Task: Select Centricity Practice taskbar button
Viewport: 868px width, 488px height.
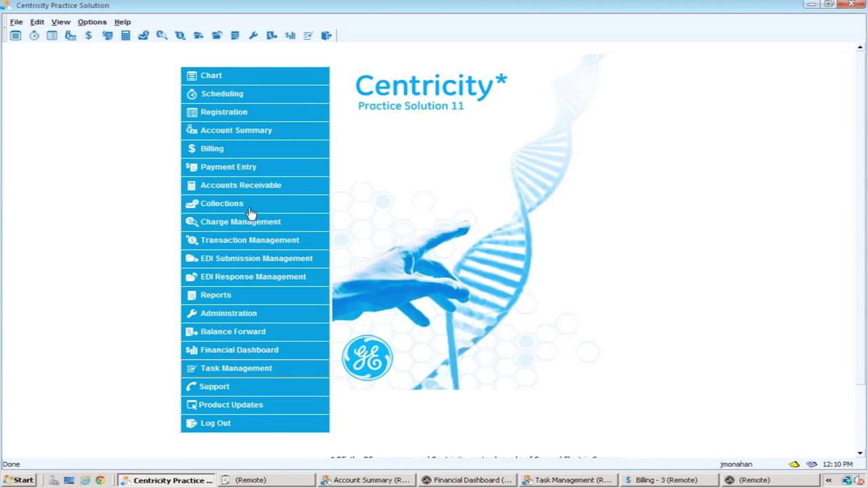Action: coord(167,480)
